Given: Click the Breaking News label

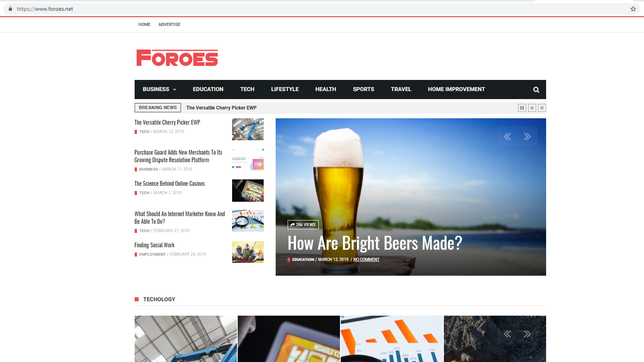Looking at the screenshot, I should point(158,108).
